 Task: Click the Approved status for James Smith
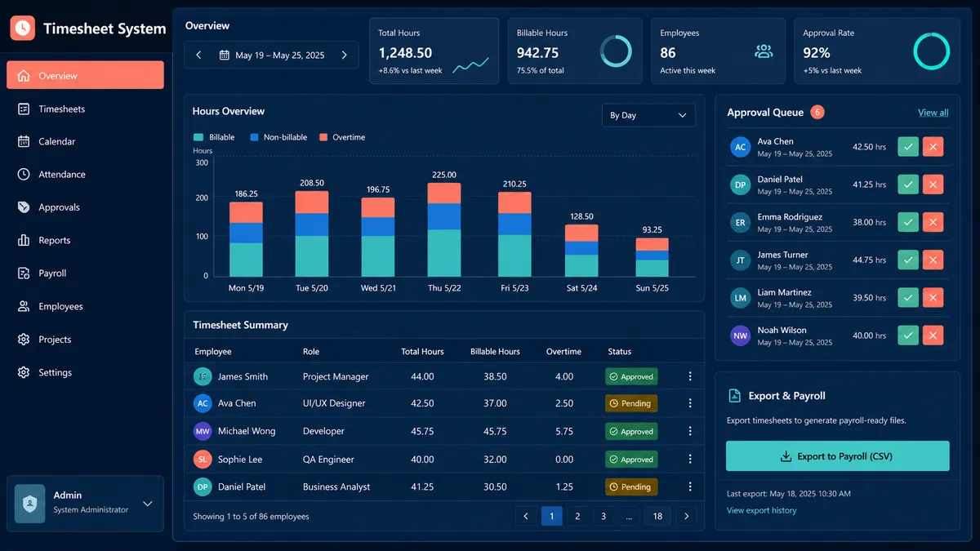click(631, 376)
